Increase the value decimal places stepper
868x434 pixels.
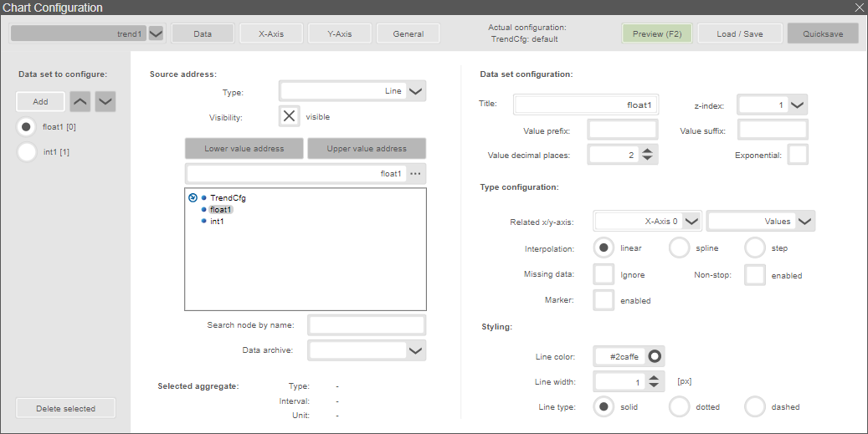point(649,151)
